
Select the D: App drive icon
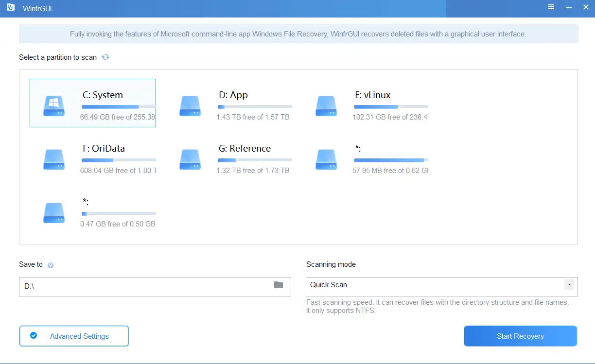coord(190,105)
